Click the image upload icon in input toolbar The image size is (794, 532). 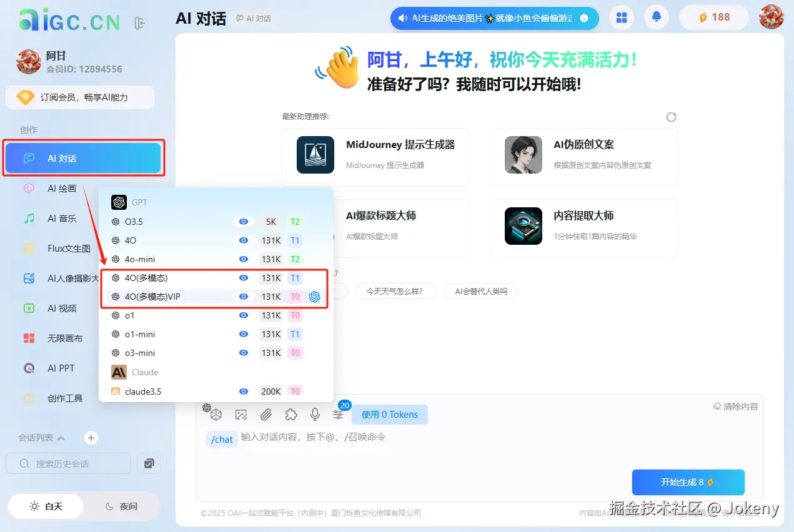pos(241,414)
